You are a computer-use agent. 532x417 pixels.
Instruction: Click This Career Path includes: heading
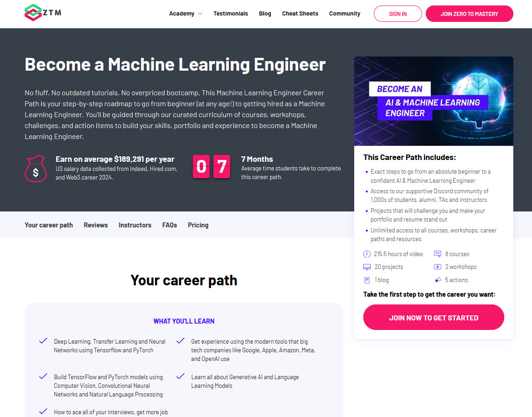[409, 157]
